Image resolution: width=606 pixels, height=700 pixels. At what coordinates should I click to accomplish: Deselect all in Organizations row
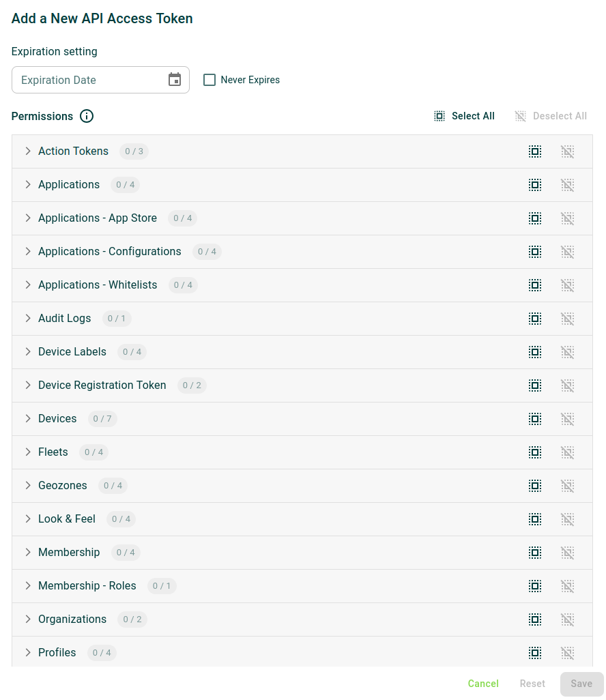pyautogui.click(x=568, y=619)
